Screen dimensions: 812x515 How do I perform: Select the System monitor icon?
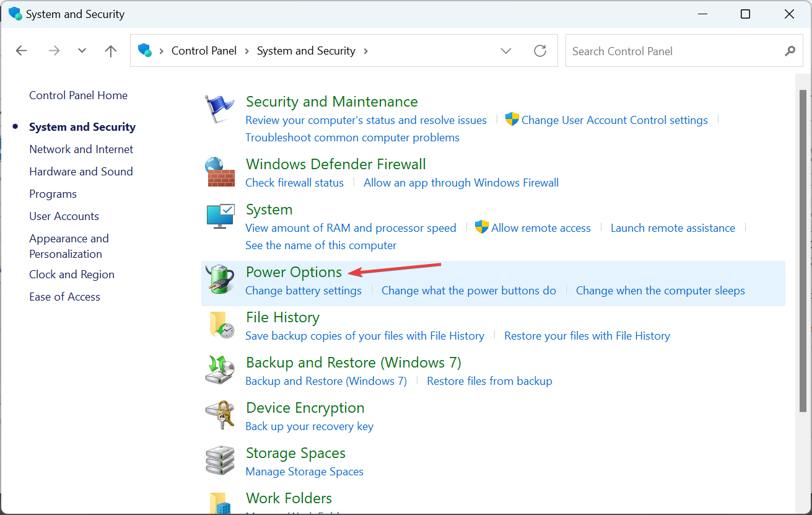(220, 217)
